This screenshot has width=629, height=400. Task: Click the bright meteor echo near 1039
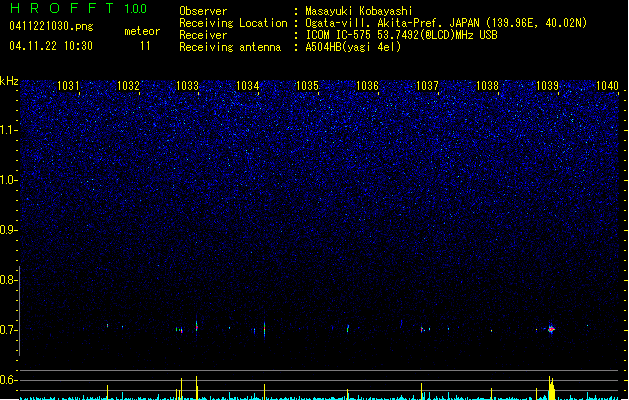[551, 329]
